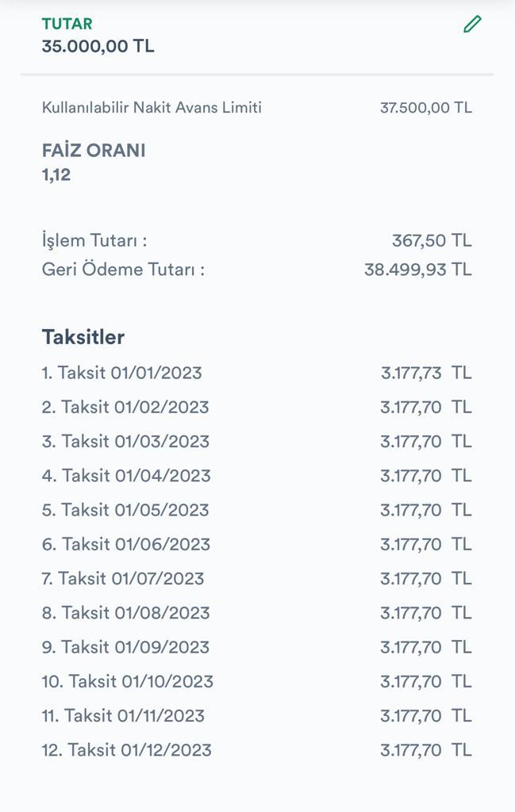Viewport: 515px width, 812px height.
Task: Select the 3. Taksit 01/03/2023 row
Action: coord(257,441)
